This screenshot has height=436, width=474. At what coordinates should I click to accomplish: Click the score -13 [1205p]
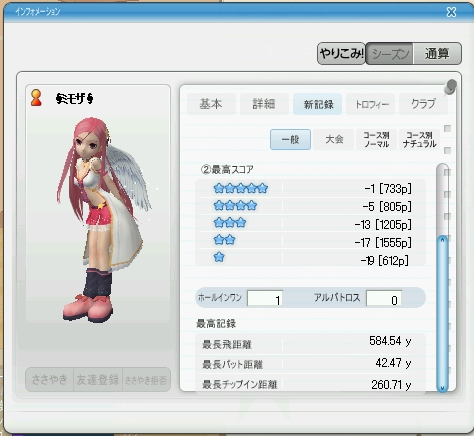click(x=383, y=225)
